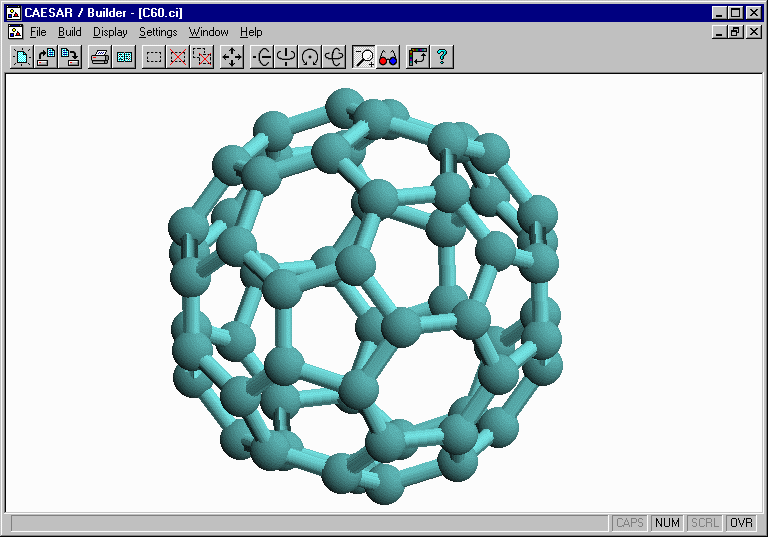Click the C60 molecule model in the viewport

pyautogui.click(x=365, y=296)
